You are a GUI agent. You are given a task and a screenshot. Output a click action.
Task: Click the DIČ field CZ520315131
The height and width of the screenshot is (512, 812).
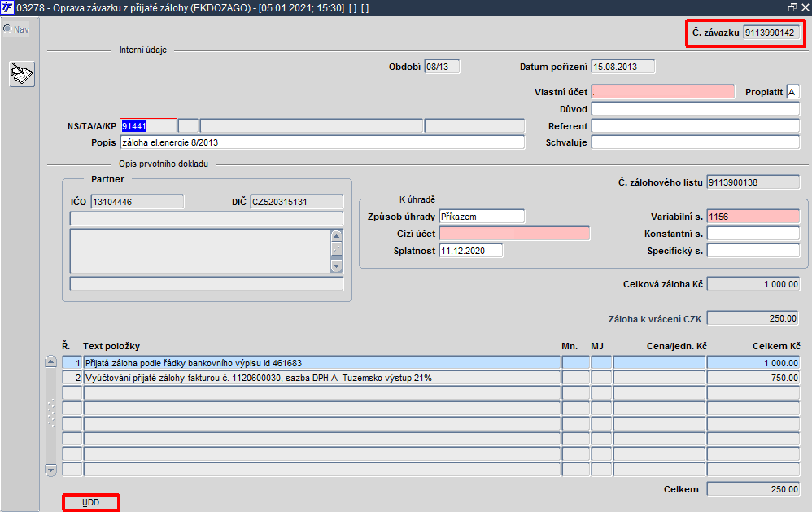297,202
